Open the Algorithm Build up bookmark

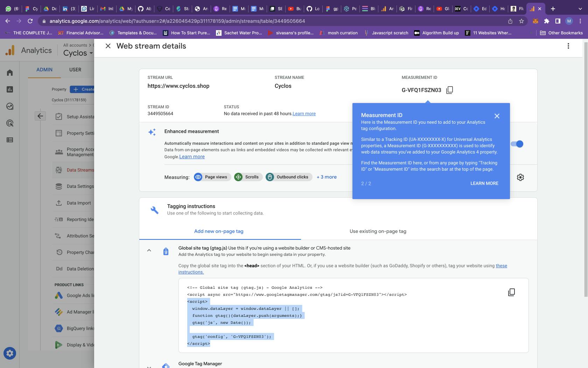(436, 33)
